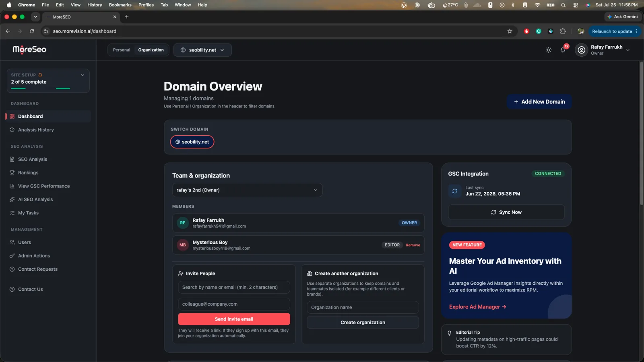Open Contact Requests
Screen dimensions: 644x362
pos(48,269)
